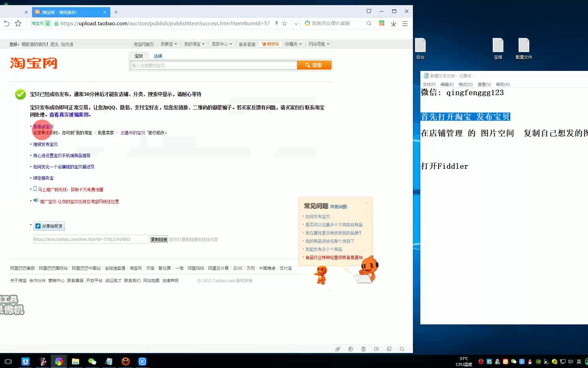Screen dimensions: 588x368
Task: Click 继续发布宝贝 link
Action: click(45, 144)
